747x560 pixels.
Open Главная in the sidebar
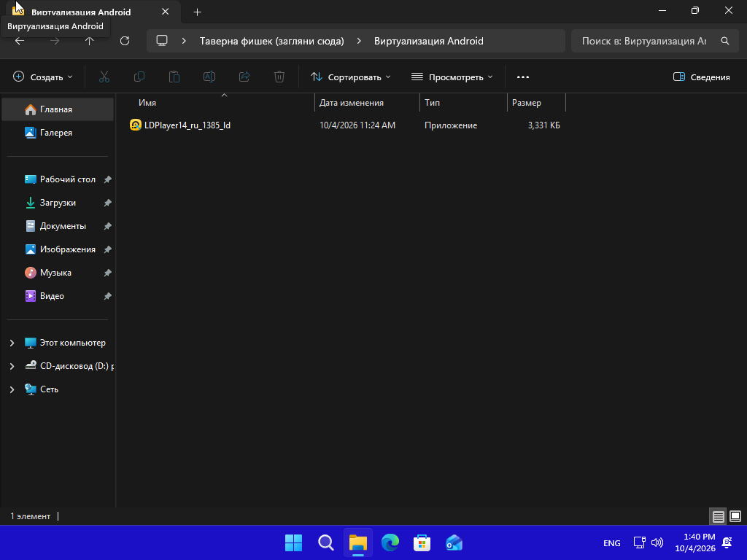(58, 109)
